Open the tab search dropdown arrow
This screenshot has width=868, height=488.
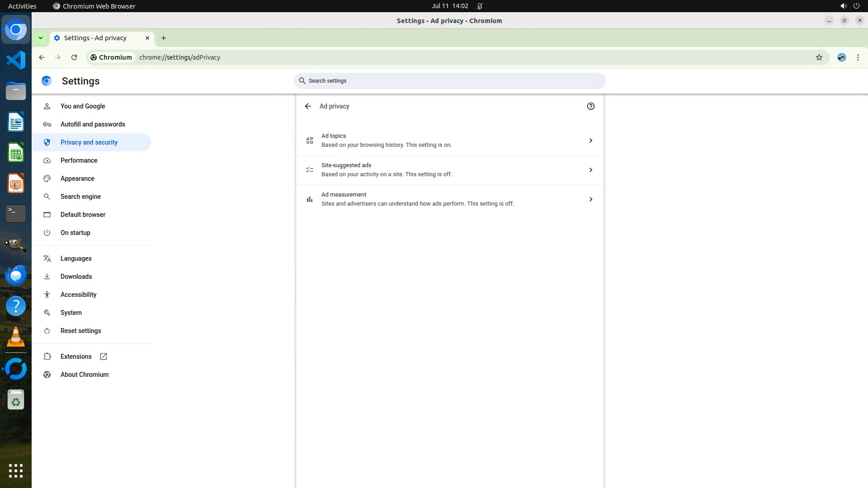[x=41, y=38]
